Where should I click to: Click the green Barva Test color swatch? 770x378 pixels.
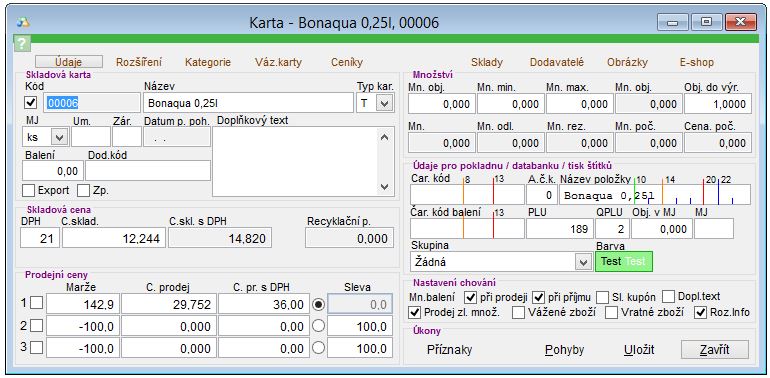(624, 262)
